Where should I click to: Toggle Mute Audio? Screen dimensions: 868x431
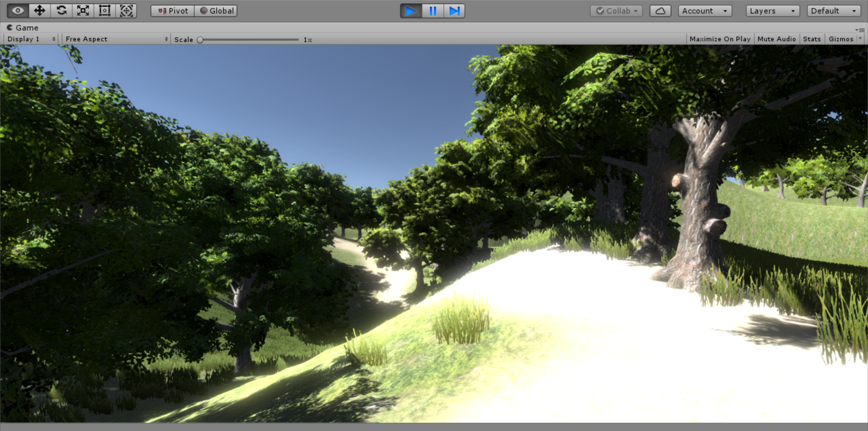click(776, 39)
